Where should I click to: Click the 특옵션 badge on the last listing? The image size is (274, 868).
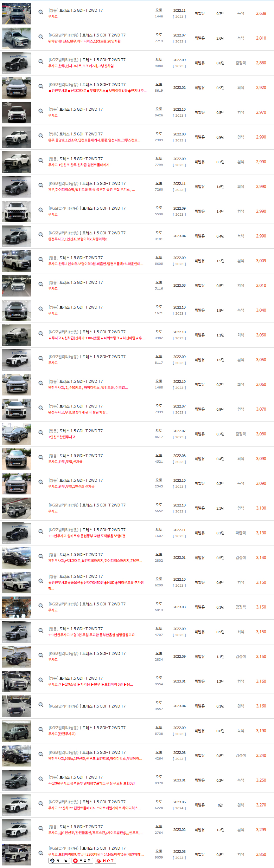(82, 861)
